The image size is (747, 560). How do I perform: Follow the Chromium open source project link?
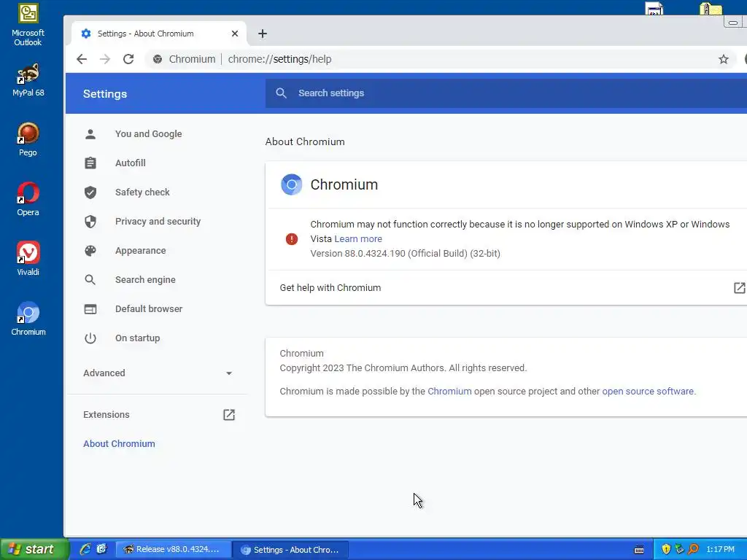(x=449, y=392)
